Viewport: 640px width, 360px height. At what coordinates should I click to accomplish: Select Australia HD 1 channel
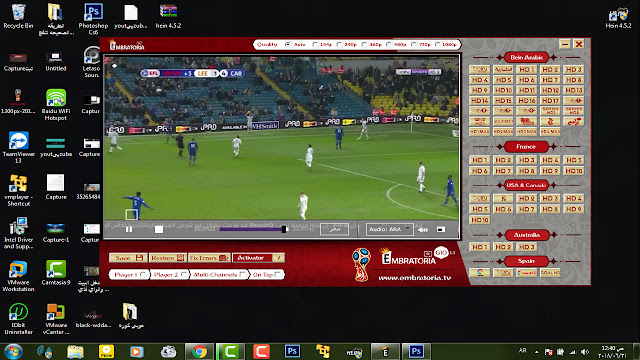(x=480, y=247)
